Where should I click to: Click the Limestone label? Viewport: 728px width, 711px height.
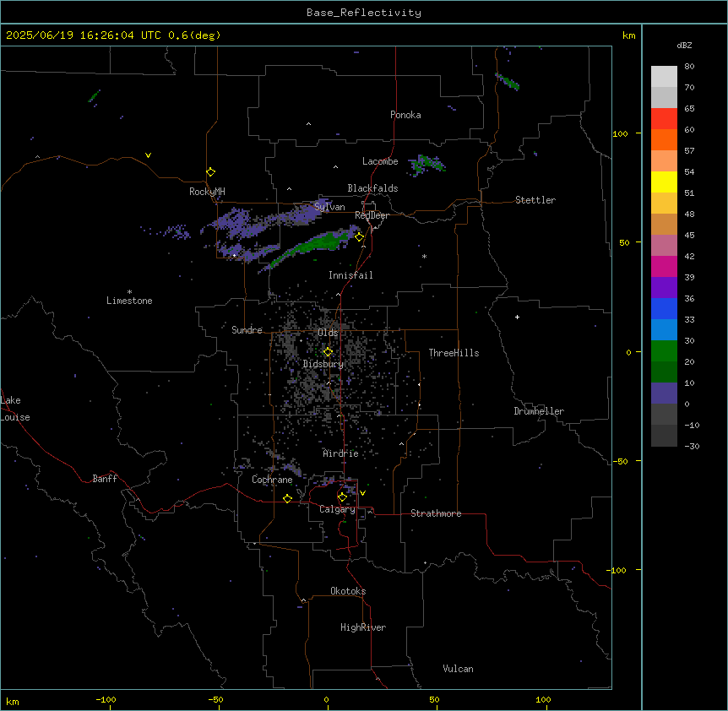[x=129, y=301]
